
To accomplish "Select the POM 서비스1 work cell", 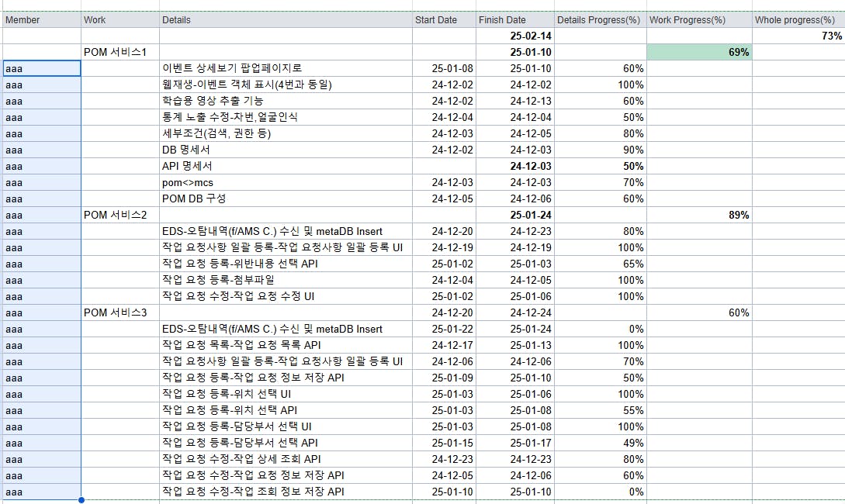I will coord(120,52).
